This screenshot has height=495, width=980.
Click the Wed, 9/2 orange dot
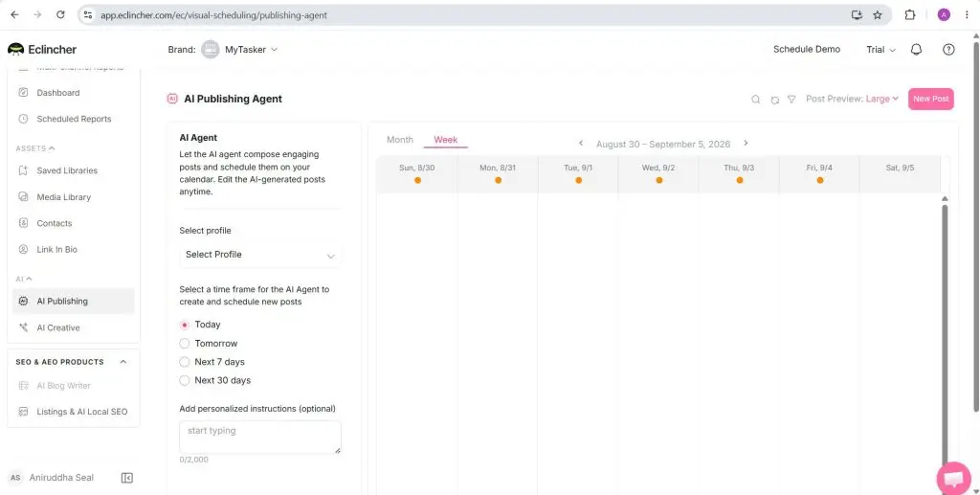658,180
